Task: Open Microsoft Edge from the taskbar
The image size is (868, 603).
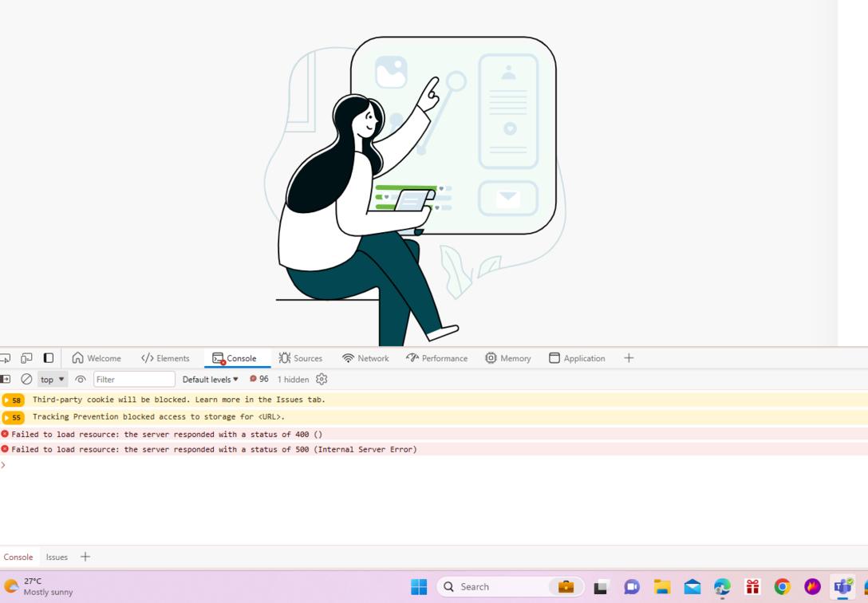Action: [x=722, y=587]
